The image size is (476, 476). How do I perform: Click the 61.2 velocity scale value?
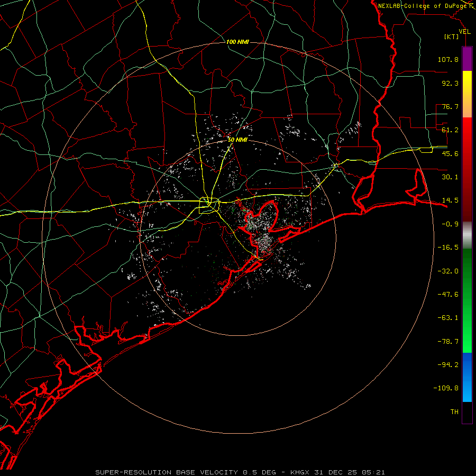click(x=450, y=130)
